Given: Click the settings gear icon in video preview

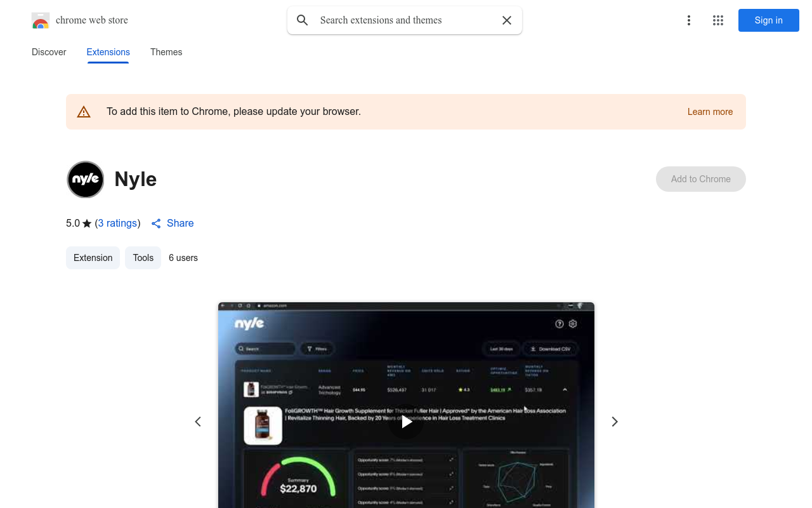Looking at the screenshot, I should pos(573,324).
